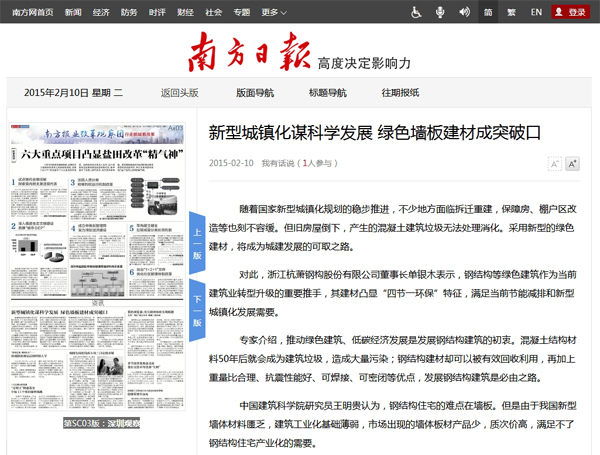The height and width of the screenshot is (455, 600).
Task: Decrease article font size (A-)
Action: click(x=554, y=163)
